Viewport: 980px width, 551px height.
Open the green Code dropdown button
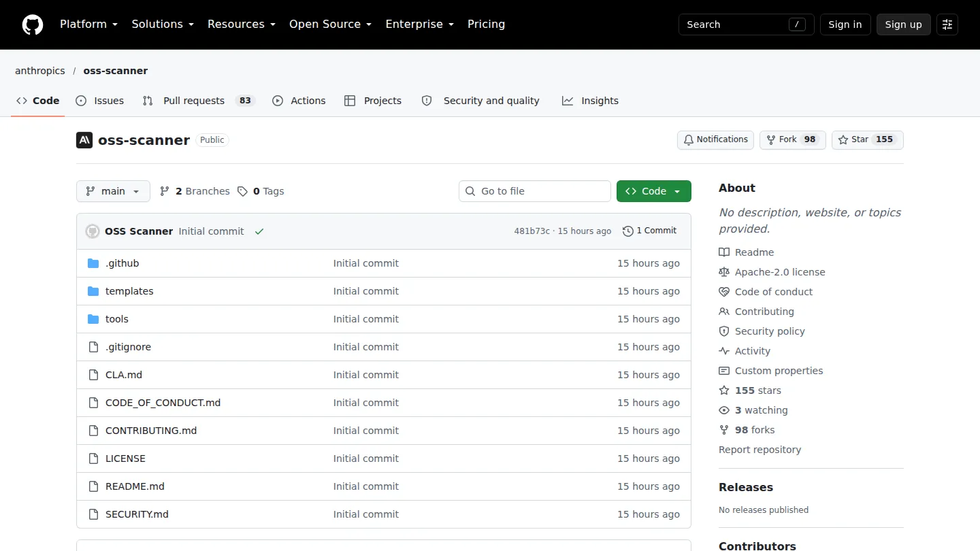pos(654,191)
